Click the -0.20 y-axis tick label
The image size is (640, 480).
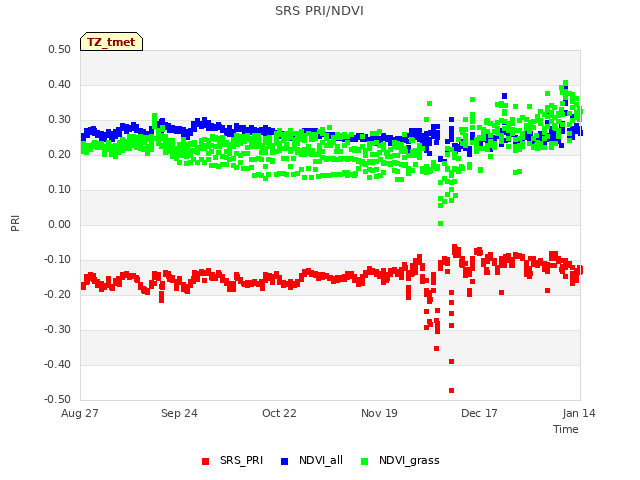[x=58, y=294]
